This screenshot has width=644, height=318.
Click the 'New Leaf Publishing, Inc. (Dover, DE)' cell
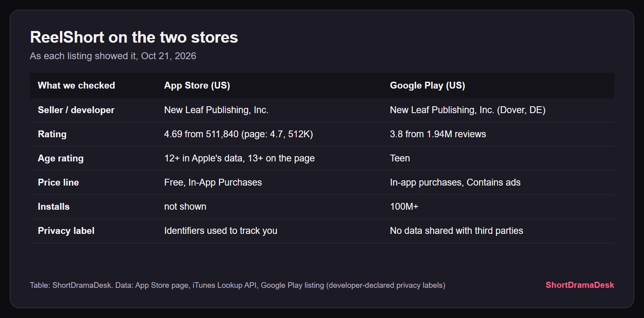coord(468,110)
